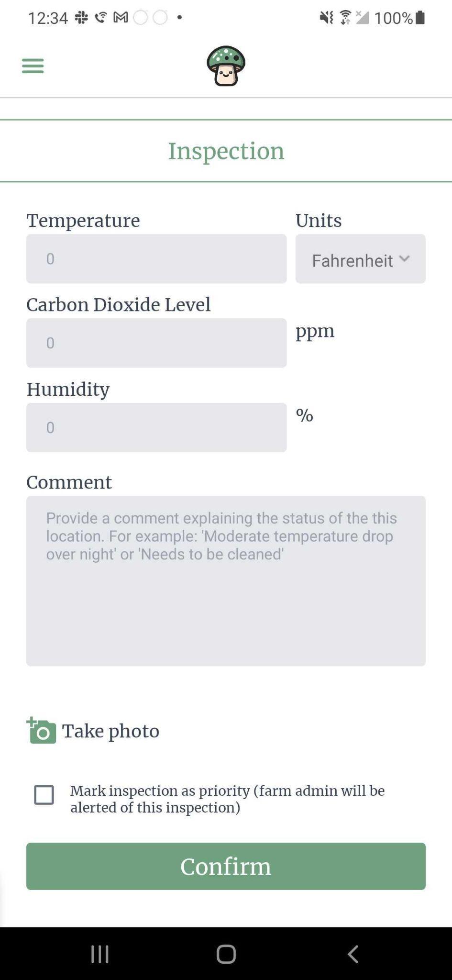Tap the camera add-photo icon
This screenshot has height=980, width=452.
tap(41, 730)
